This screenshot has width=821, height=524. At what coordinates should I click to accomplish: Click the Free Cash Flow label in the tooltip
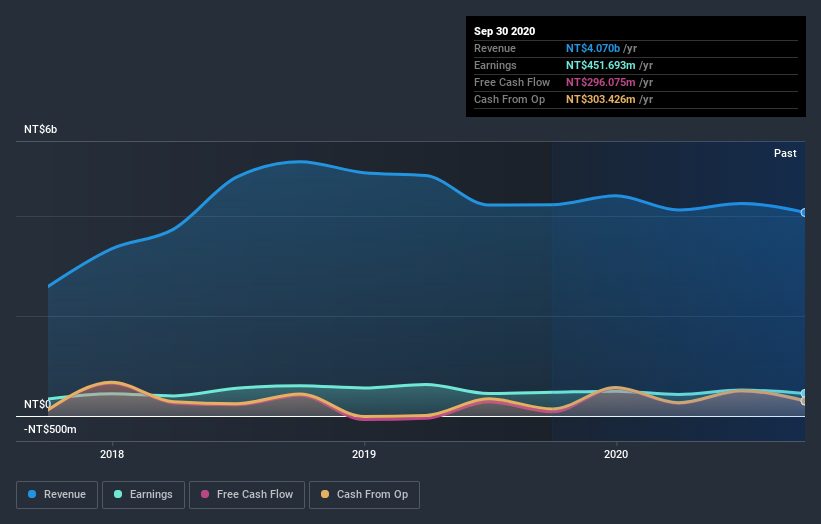512,82
